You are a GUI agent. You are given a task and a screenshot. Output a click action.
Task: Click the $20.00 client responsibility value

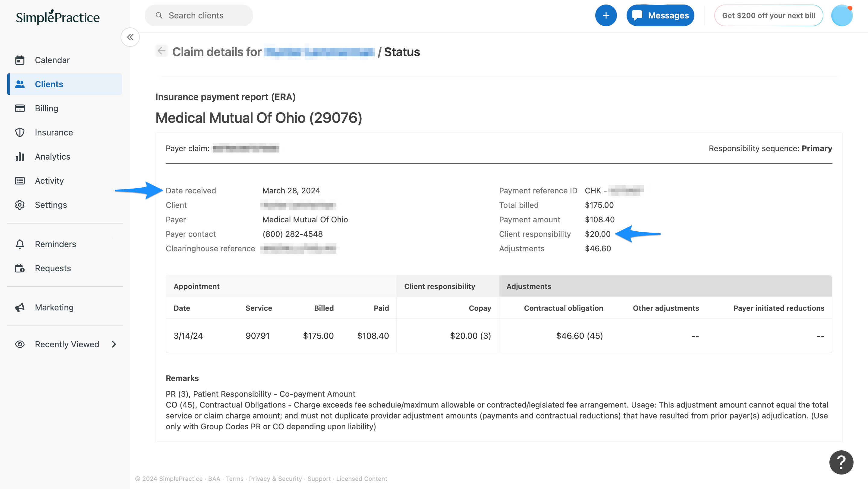coord(597,234)
